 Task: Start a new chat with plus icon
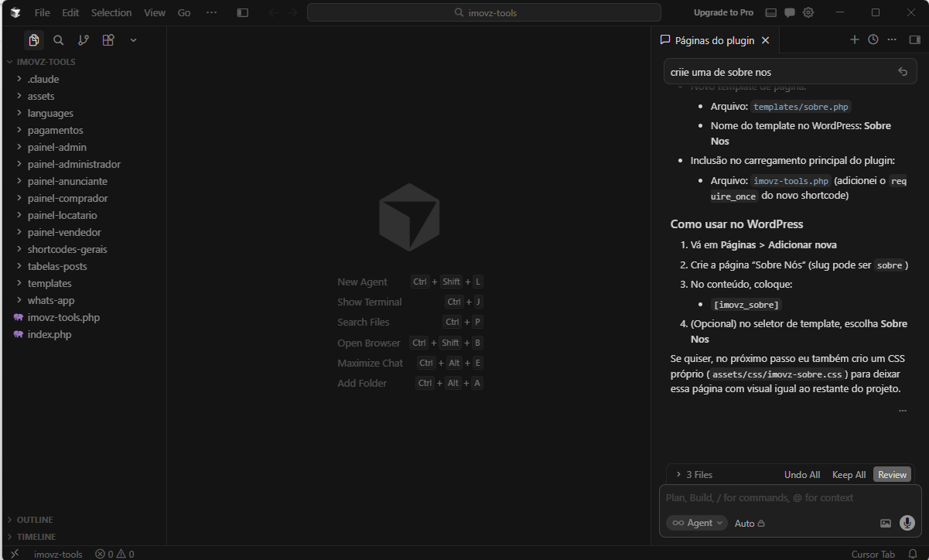(854, 39)
